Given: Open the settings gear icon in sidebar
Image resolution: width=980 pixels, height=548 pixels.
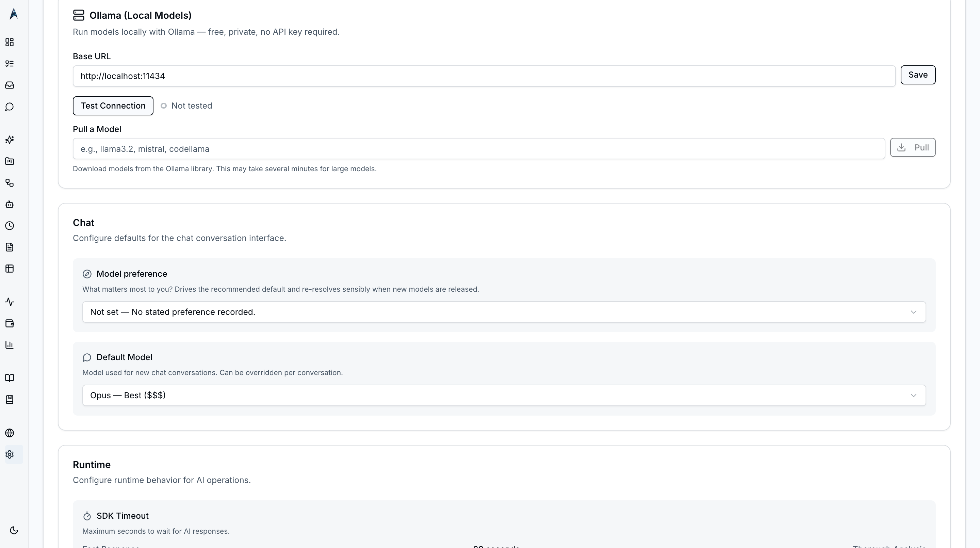Looking at the screenshot, I should point(10,454).
